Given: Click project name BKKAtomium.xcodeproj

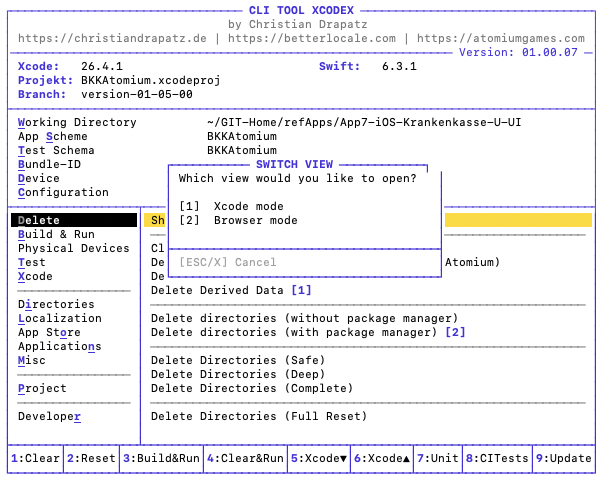Looking at the screenshot, I should point(151,80).
